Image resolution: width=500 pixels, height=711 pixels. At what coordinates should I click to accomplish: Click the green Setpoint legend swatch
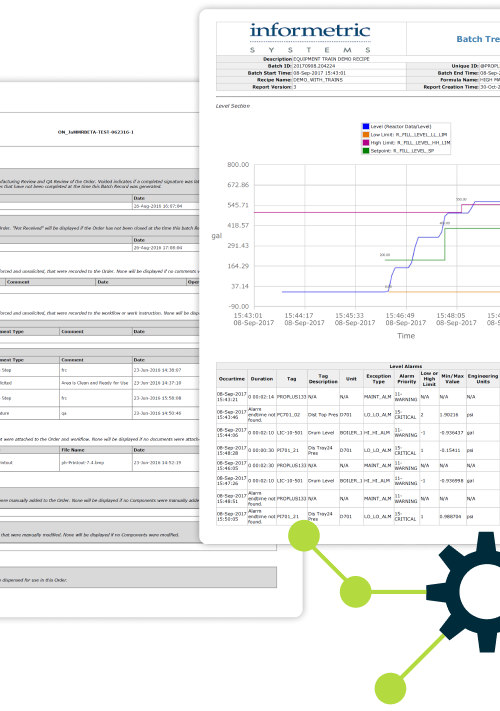coord(366,151)
